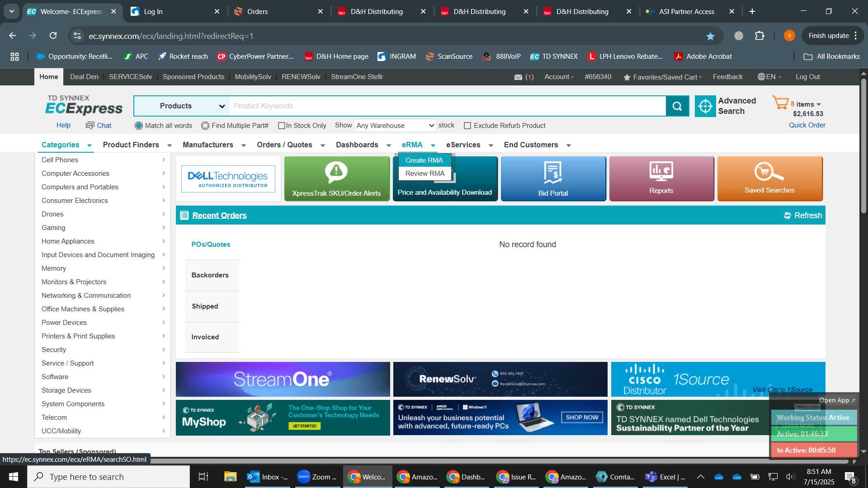
Task: Open the RenewSolv banner
Action: point(500,379)
